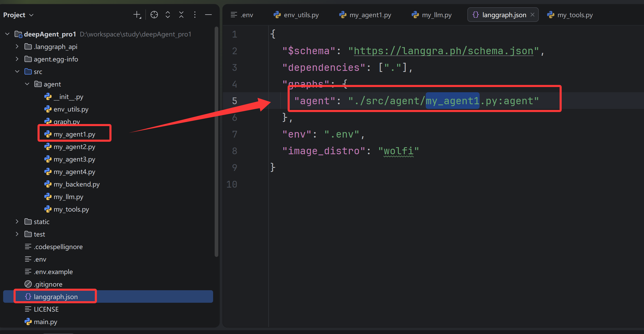Image resolution: width=644 pixels, height=334 pixels.
Task: Collapse the deepAgent_pro1 root folder
Action: tap(7, 34)
